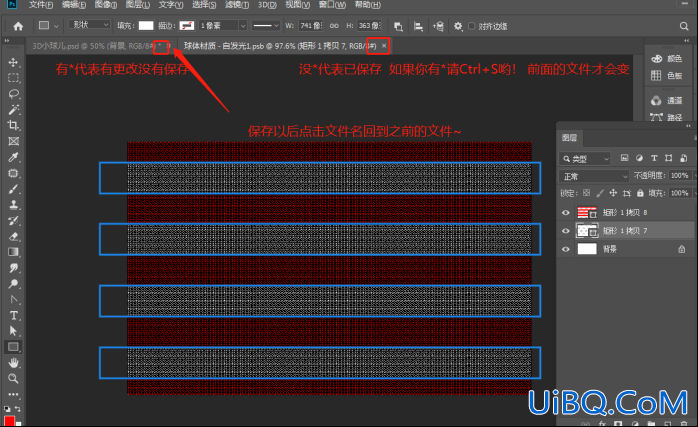Toggle lock all padlock icon
The width and height of the screenshot is (698, 427).
(640, 193)
